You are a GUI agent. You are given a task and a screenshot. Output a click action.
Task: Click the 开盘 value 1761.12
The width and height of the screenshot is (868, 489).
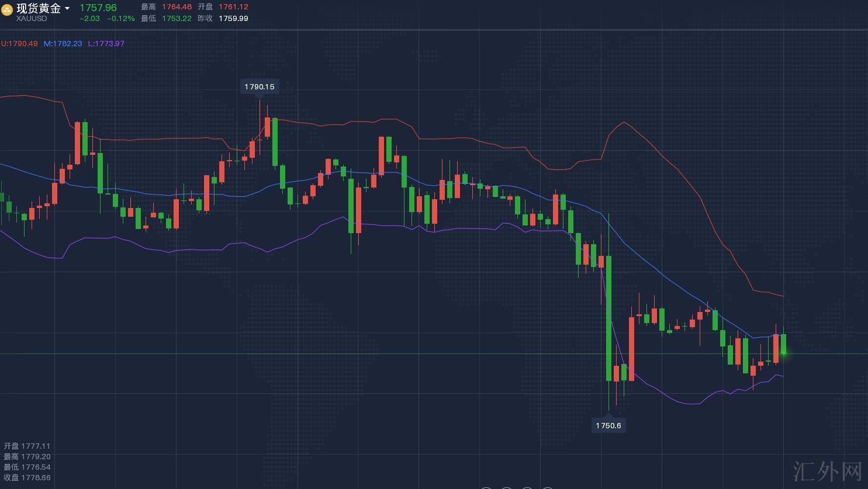click(x=233, y=7)
